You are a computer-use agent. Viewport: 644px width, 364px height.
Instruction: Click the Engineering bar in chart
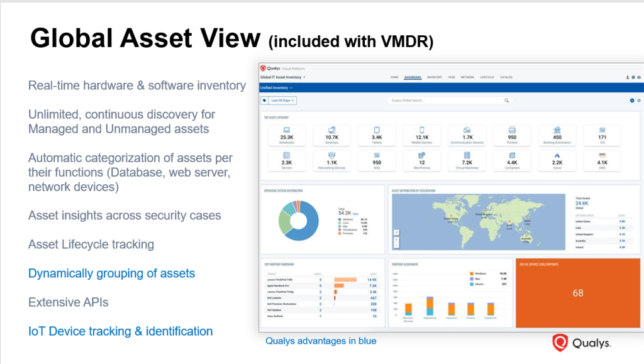pyautogui.click(x=430, y=306)
